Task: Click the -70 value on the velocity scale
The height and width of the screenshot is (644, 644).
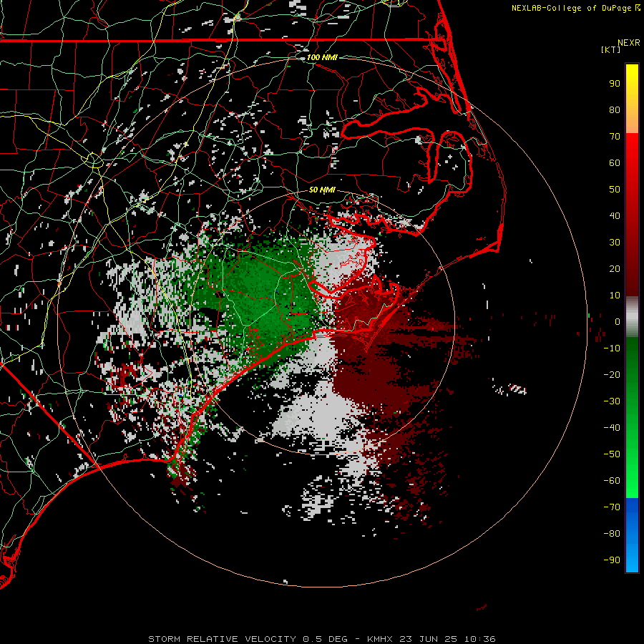Action: point(612,507)
